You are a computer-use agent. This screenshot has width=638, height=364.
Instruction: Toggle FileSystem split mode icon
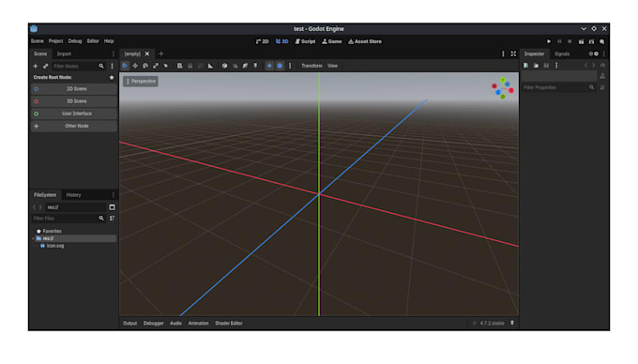tap(112, 207)
